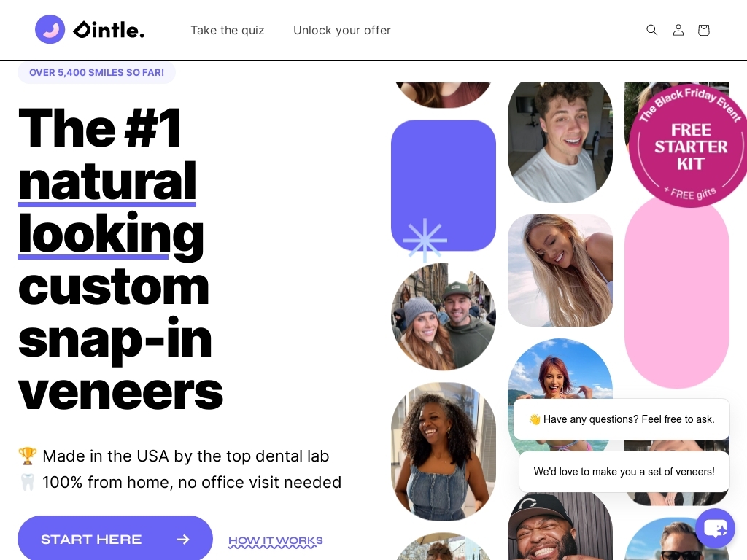The height and width of the screenshot is (560, 747).
Task: Click the tooth emoji icon
Action: click(27, 483)
